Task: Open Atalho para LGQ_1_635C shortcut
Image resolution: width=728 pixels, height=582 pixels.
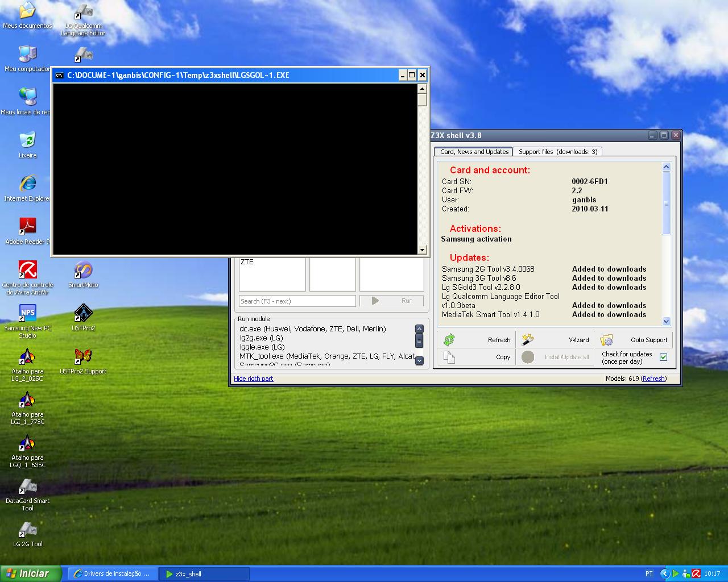Action: click(27, 450)
